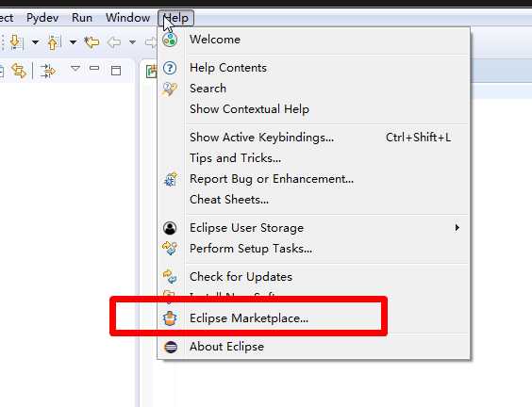This screenshot has height=407, width=532.
Task: Open Eclipse Marketplace
Action: click(x=314, y=318)
